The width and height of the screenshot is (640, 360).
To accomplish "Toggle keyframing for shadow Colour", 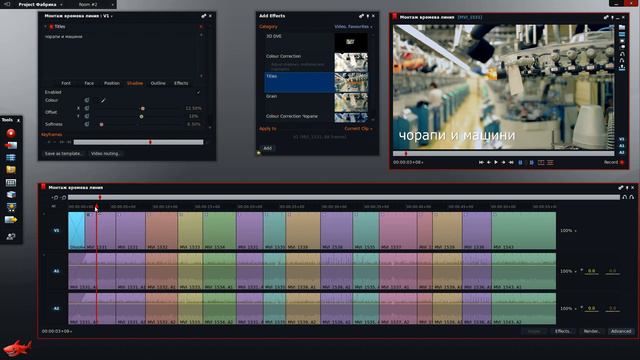I will tap(87, 100).
